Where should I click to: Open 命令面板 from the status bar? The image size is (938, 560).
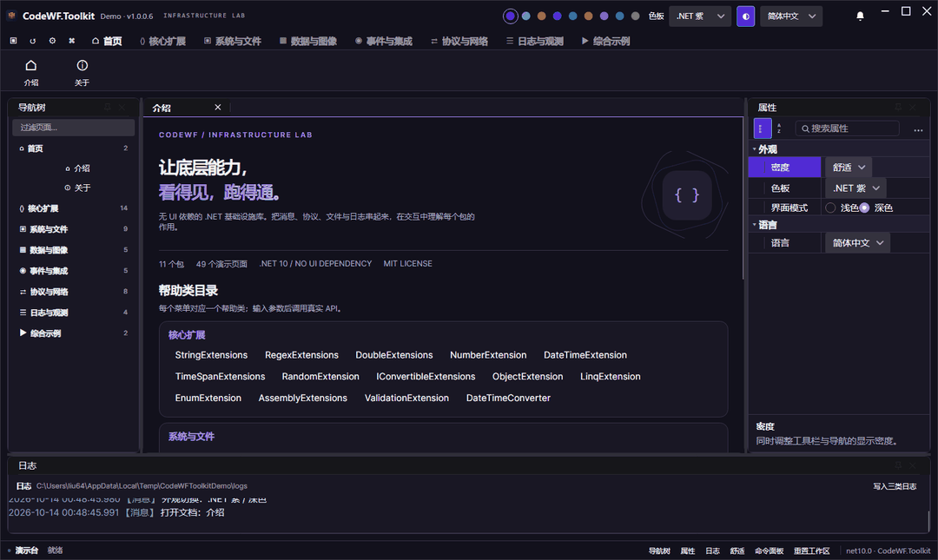point(769,551)
